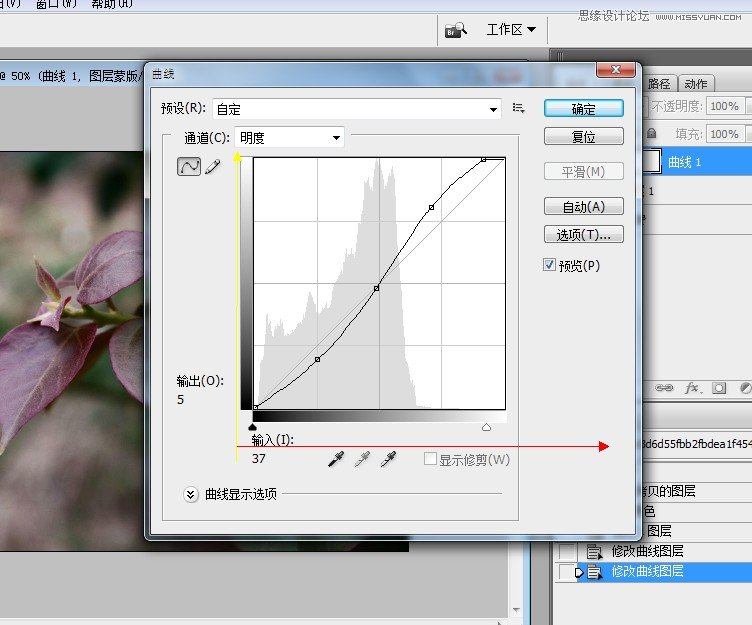Select the curve's top-right end point

pyautogui.click(x=483, y=159)
